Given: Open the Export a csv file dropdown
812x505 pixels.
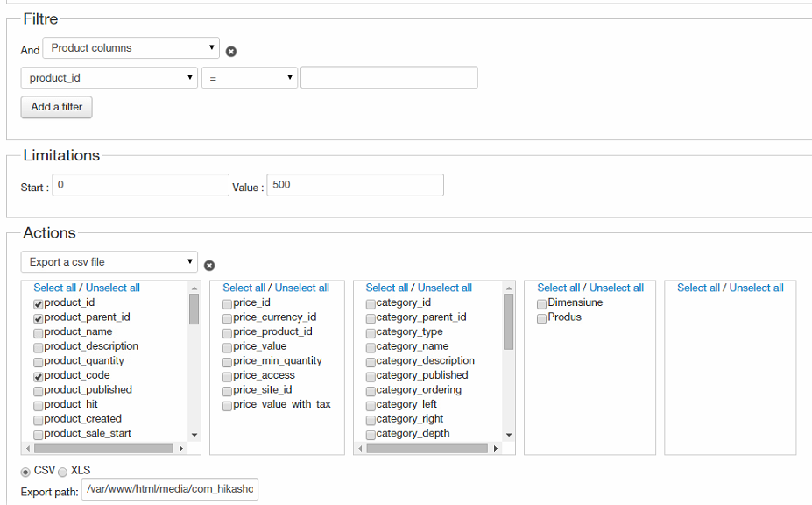Looking at the screenshot, I should point(109,262).
